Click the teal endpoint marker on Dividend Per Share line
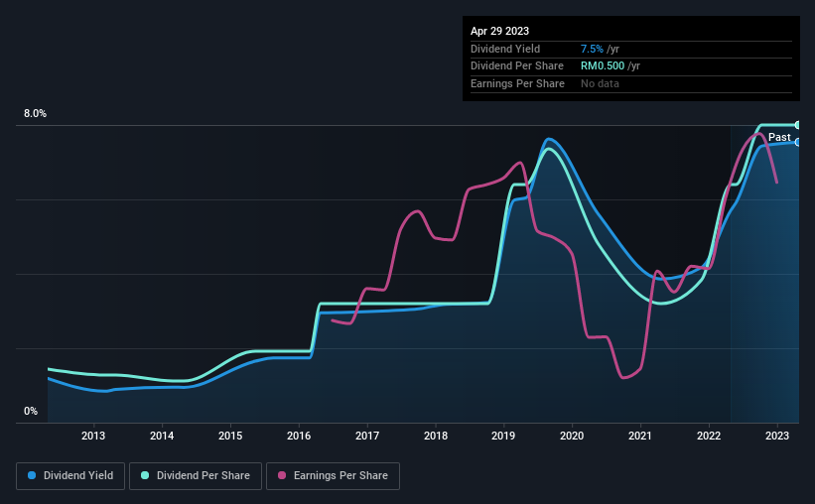The width and height of the screenshot is (815, 504). tap(797, 125)
